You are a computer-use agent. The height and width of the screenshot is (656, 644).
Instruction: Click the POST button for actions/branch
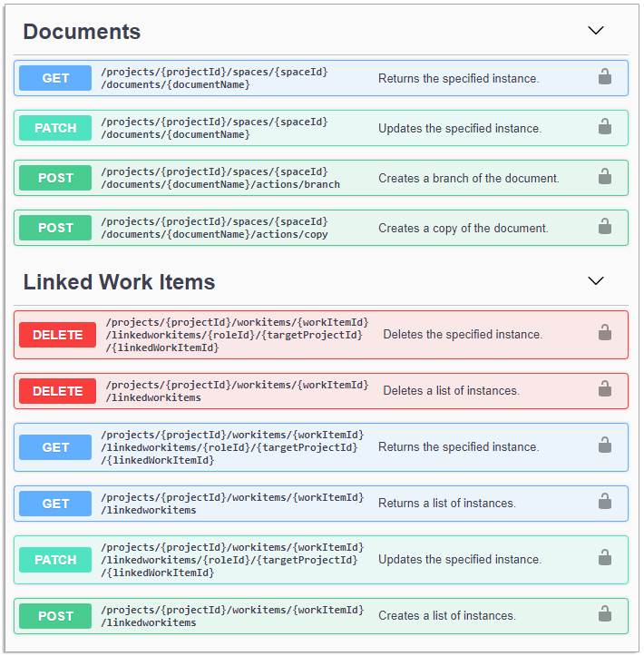click(x=55, y=178)
